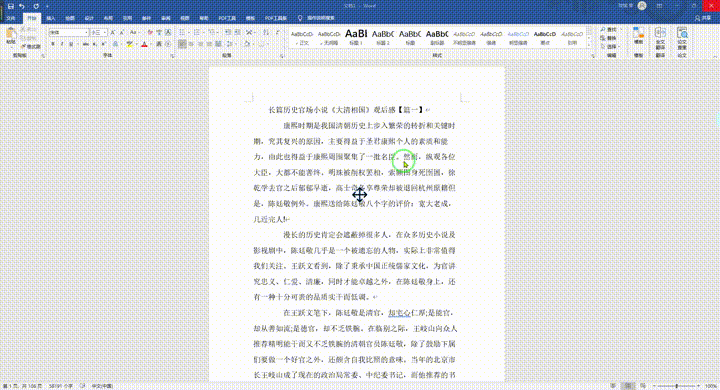Toggle Subscript formatting
The image size is (720, 390).
click(x=95, y=44)
